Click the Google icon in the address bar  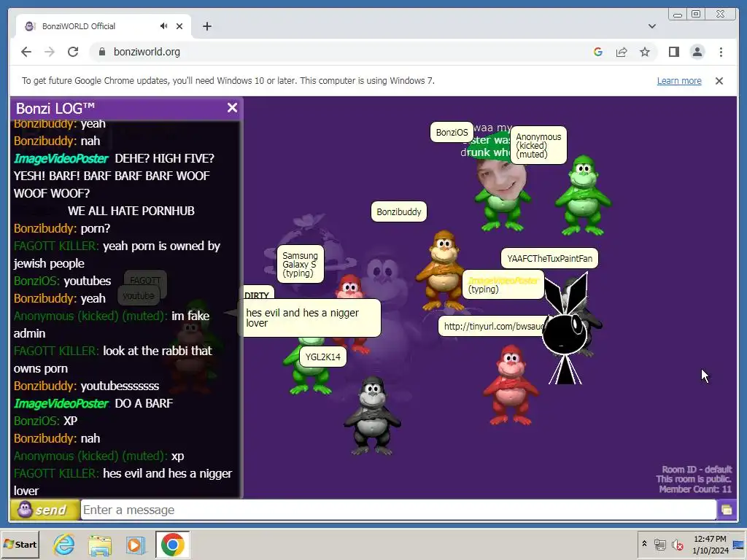click(x=598, y=52)
